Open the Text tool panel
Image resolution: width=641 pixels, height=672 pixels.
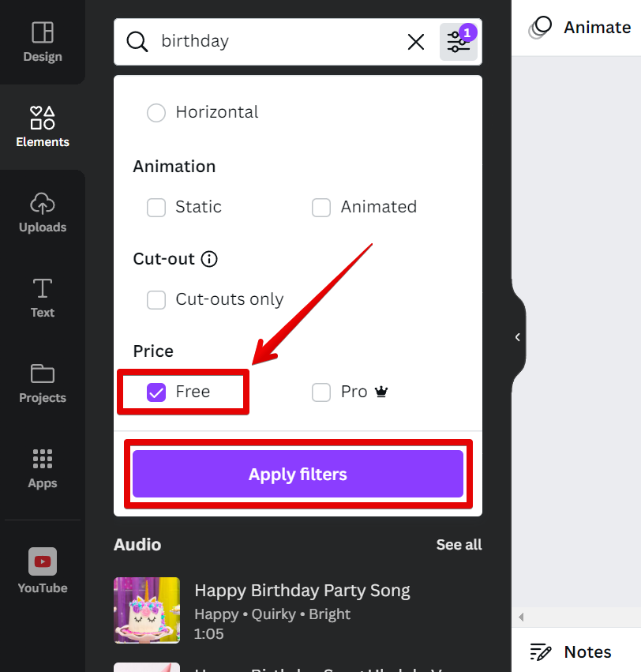tap(42, 298)
